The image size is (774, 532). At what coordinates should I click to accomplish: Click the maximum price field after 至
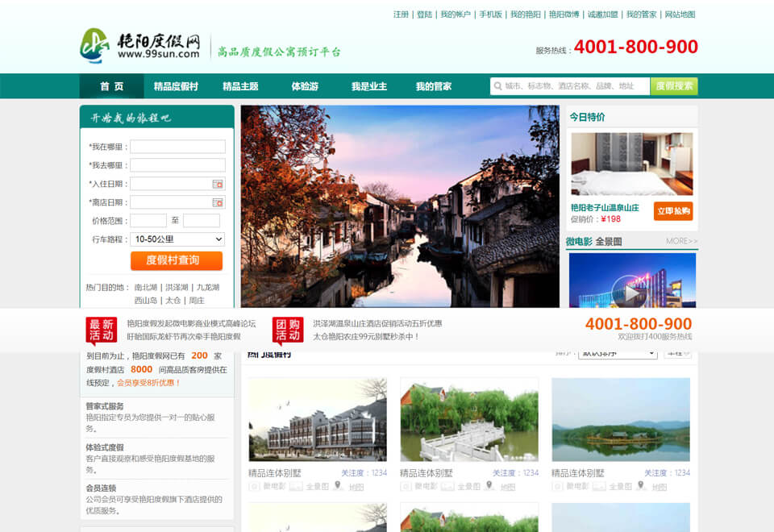(x=202, y=221)
